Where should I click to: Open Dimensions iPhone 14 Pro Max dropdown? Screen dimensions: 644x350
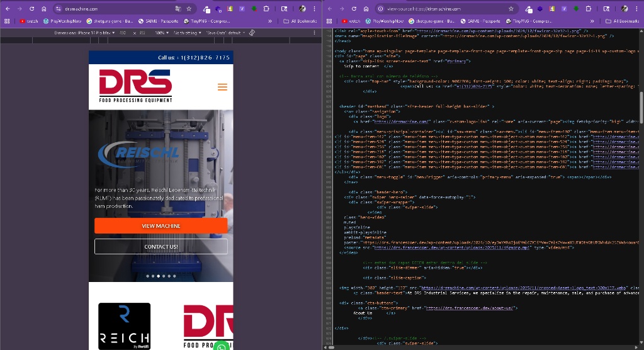[84, 33]
